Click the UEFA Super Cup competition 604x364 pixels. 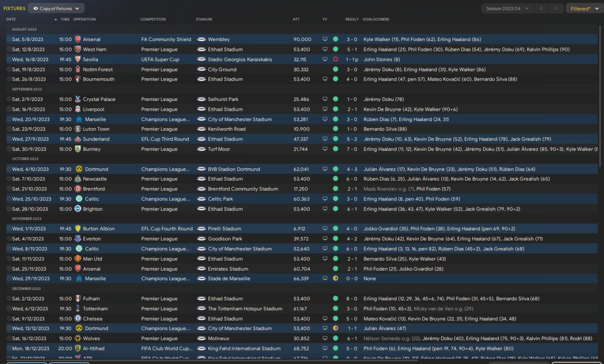point(160,59)
